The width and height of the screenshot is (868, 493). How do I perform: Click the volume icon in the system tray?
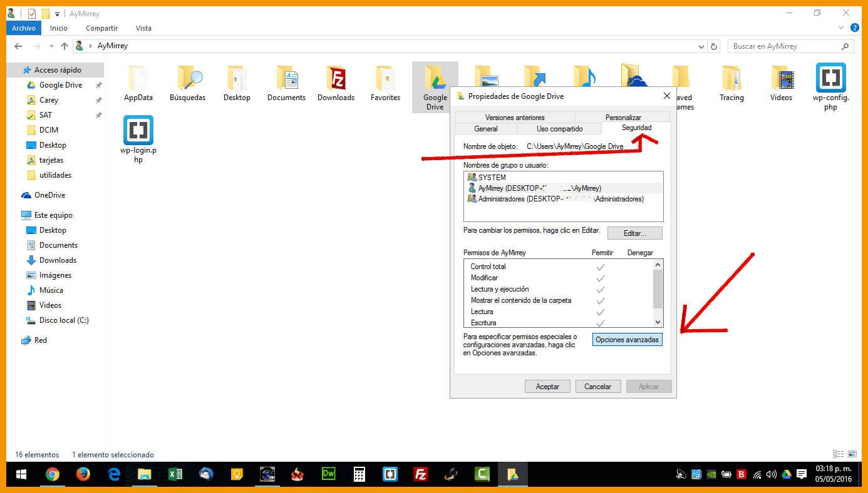pyautogui.click(x=772, y=474)
